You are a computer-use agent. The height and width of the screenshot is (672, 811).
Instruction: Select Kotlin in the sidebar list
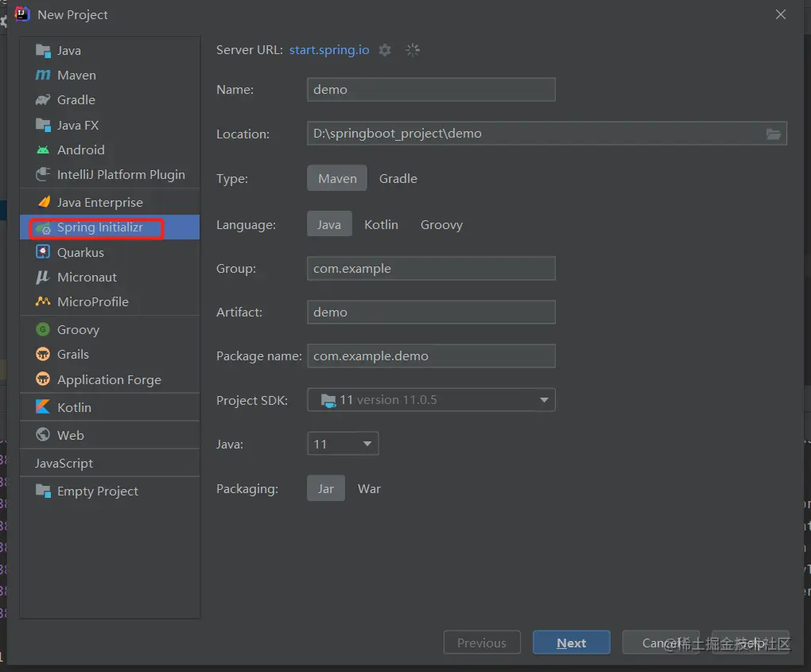(x=110, y=408)
